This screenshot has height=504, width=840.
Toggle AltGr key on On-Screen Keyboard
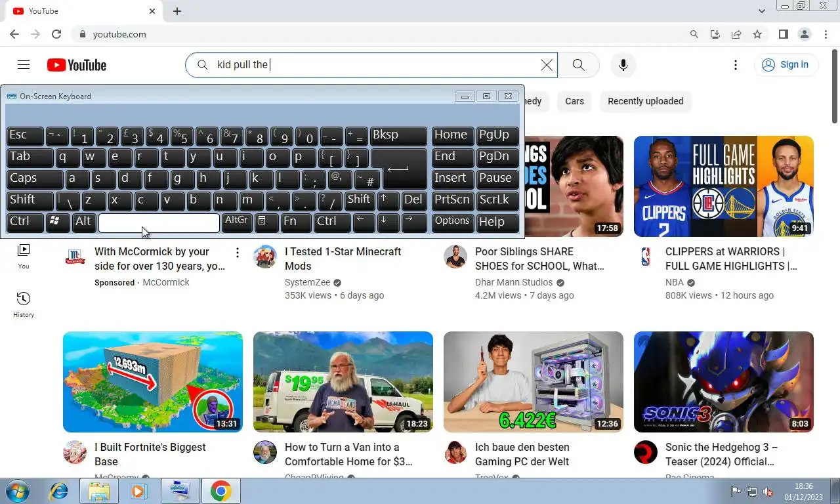point(237,222)
